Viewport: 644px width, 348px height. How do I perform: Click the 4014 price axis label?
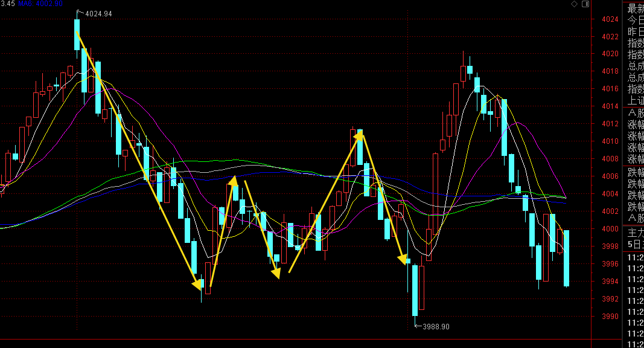610,106
